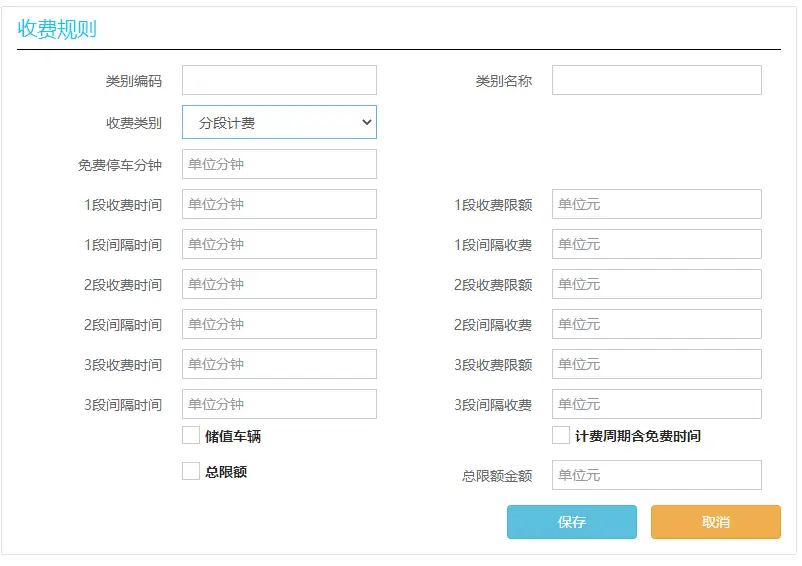Click the 保存 button
Image resolution: width=802 pixels, height=566 pixels.
pyautogui.click(x=571, y=522)
